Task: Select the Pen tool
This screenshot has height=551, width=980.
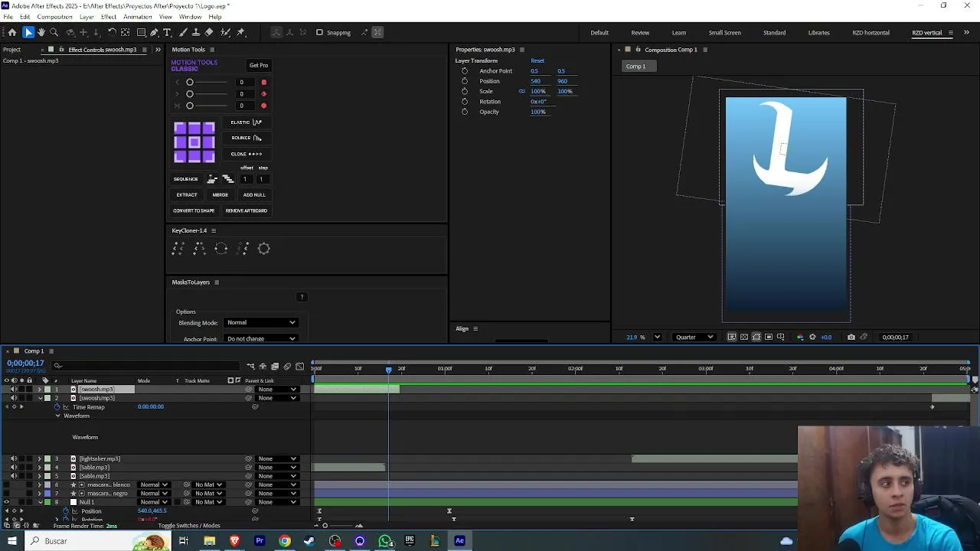Action: [x=154, y=32]
